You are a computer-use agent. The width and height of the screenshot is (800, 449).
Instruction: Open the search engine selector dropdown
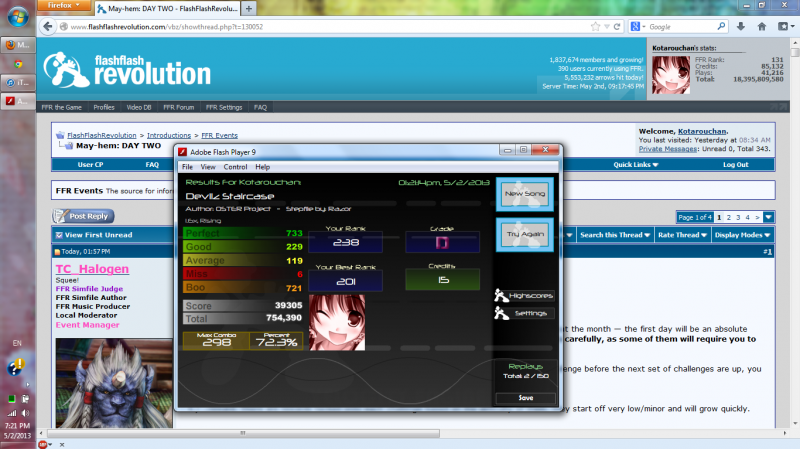point(638,27)
